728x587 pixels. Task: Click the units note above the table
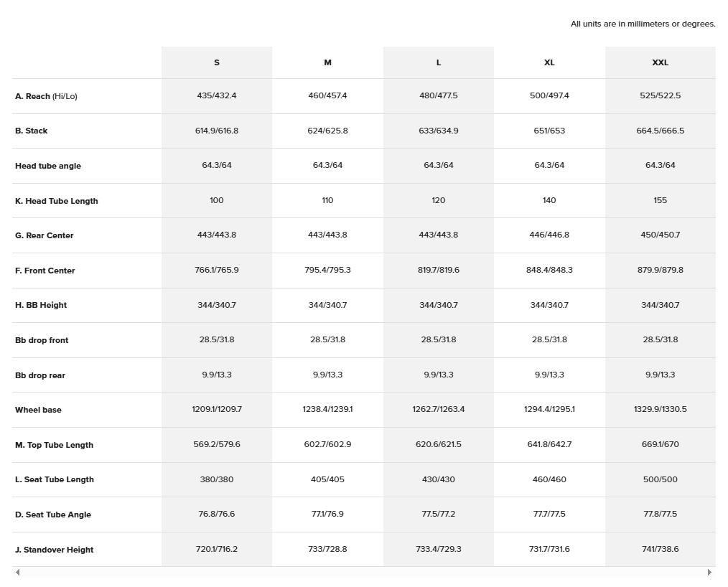(643, 24)
